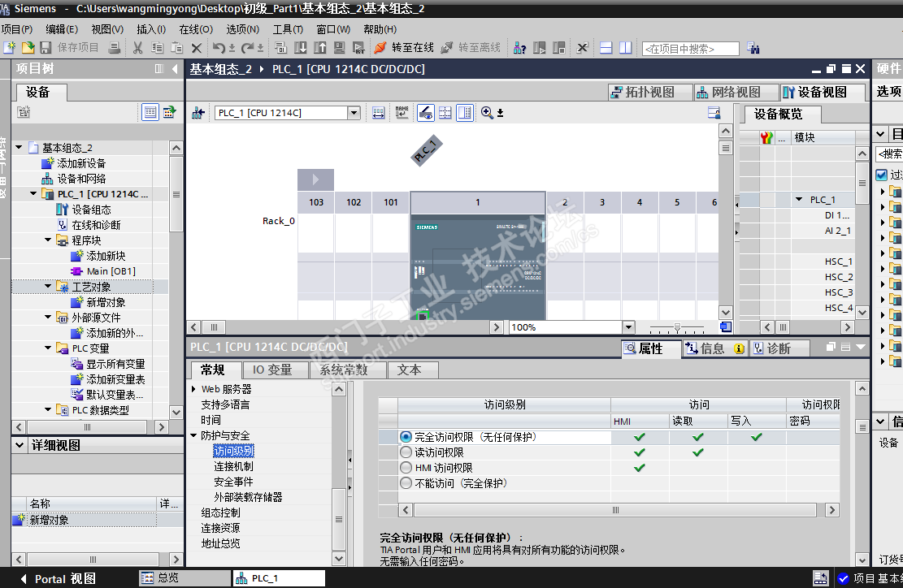Print with the printer toolbar icon
The width and height of the screenshot is (903, 588).
114,48
